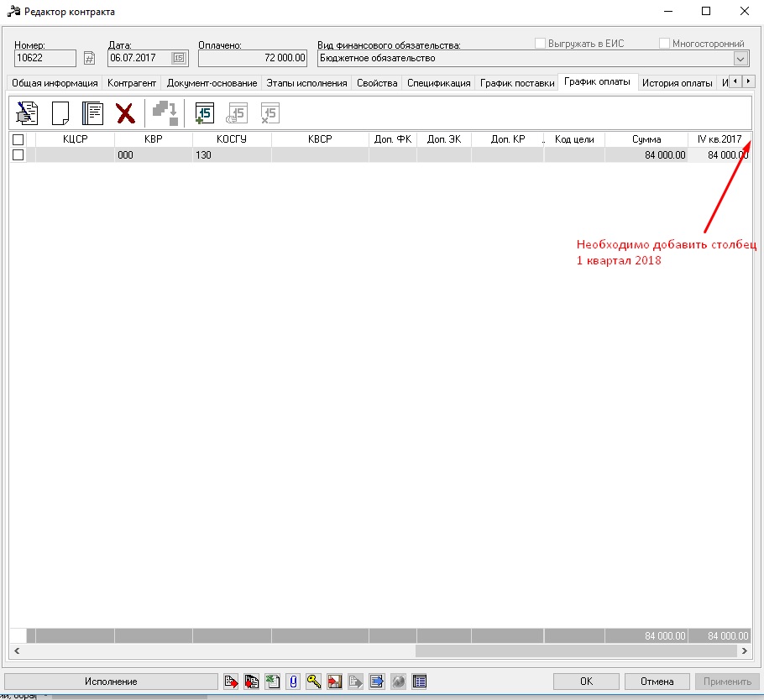Click the edit record icon in toolbar
764x700 pixels.
tap(28, 113)
